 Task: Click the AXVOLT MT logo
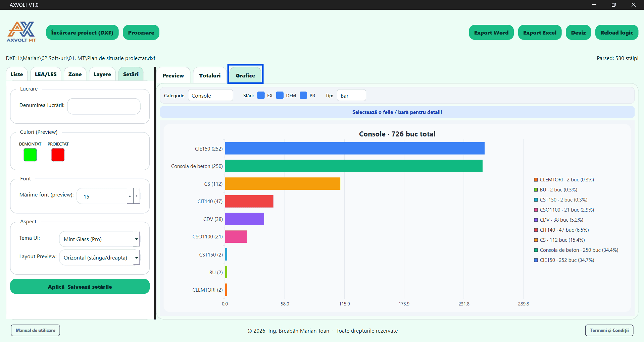(21, 32)
